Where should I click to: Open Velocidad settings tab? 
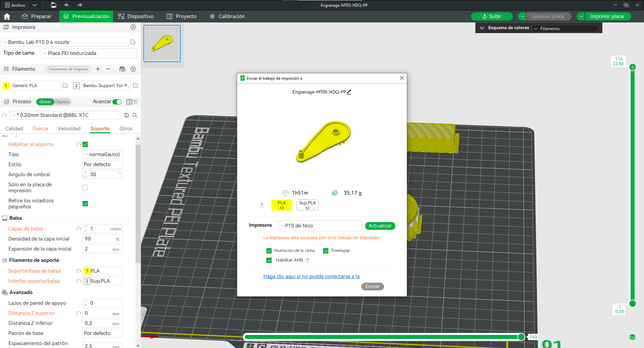[69, 129]
